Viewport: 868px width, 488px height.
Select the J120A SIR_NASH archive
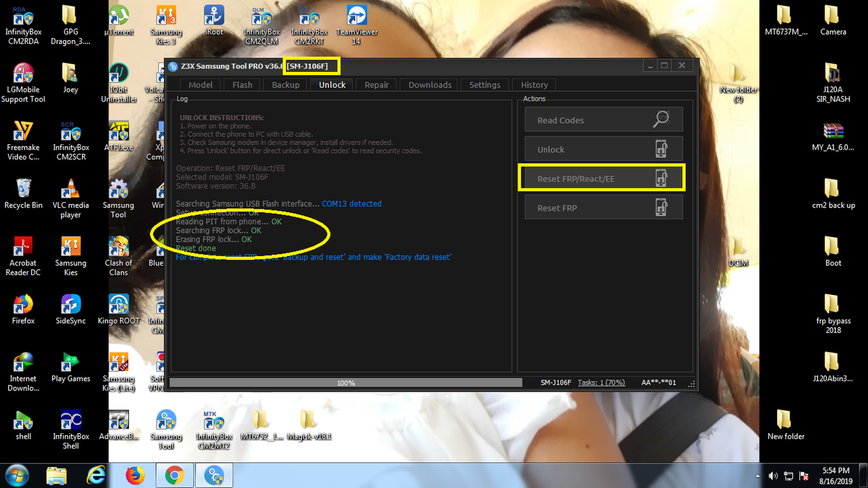833,83
